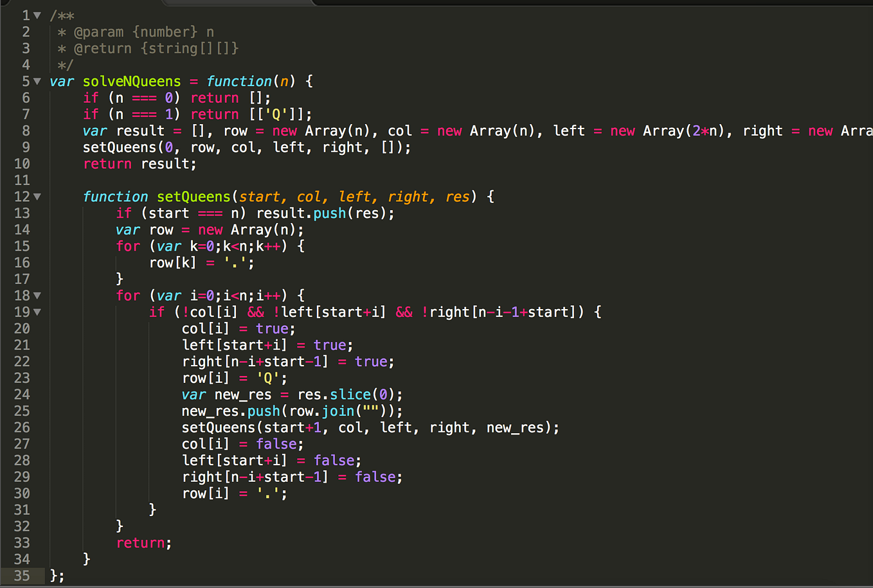The image size is (873, 588).
Task: Collapse the for loop fold arrow on line 18
Action: coord(37,295)
